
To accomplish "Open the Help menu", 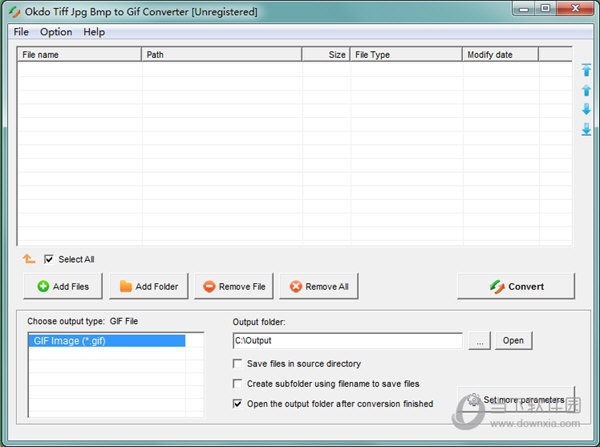I will coord(94,32).
